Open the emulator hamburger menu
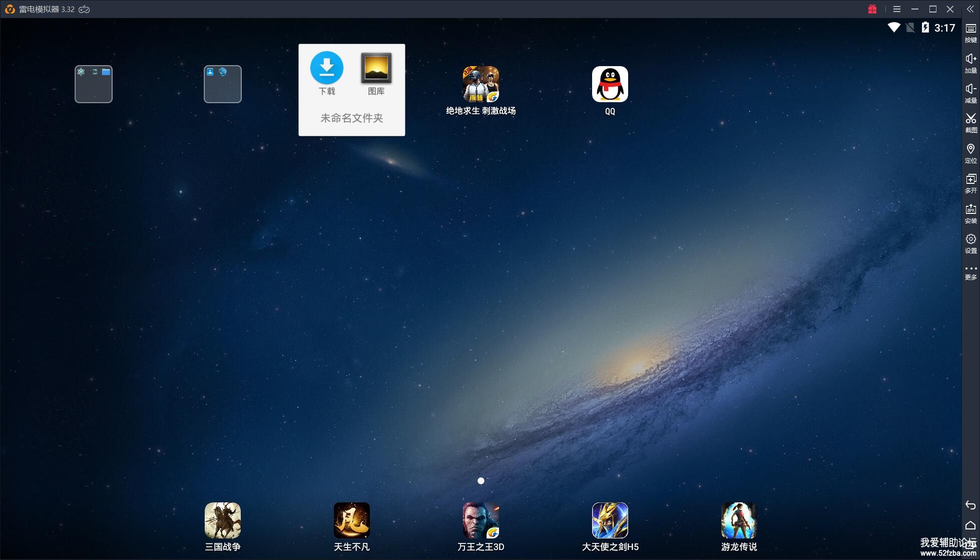This screenshot has height=560, width=980. 896,9
